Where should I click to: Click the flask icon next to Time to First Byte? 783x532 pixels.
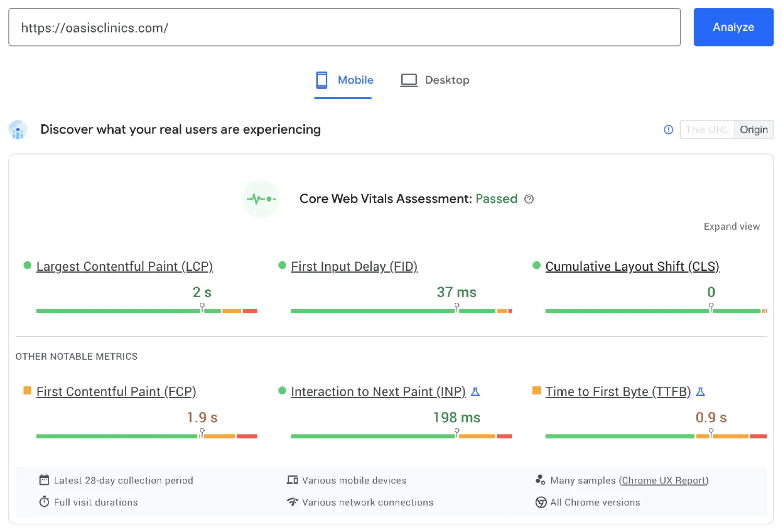click(701, 391)
